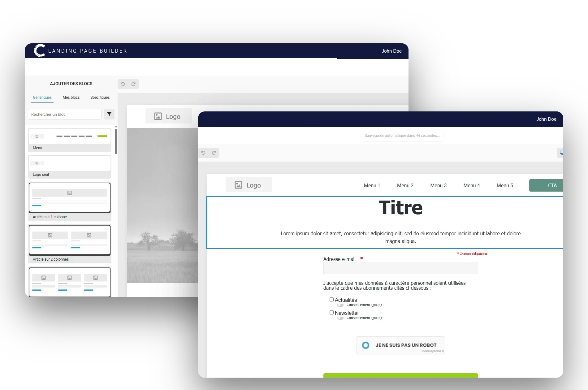This screenshot has width=588, height=390.
Task: Click the Adresse e-mail input field
Action: click(x=401, y=268)
